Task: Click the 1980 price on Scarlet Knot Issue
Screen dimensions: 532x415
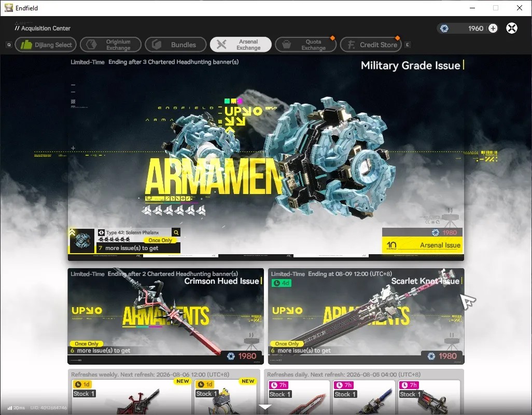Action: coord(443,356)
